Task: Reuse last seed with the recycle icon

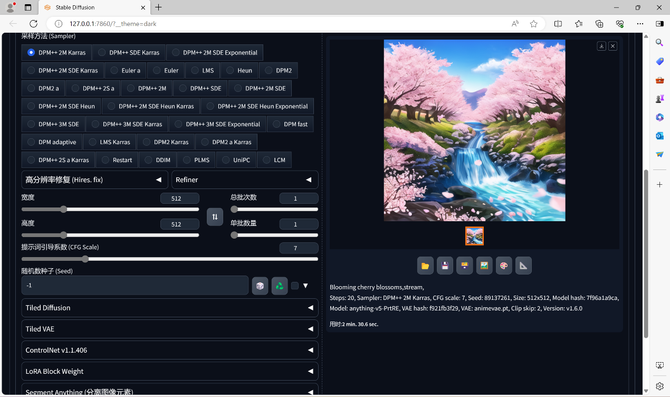Action: (279, 286)
